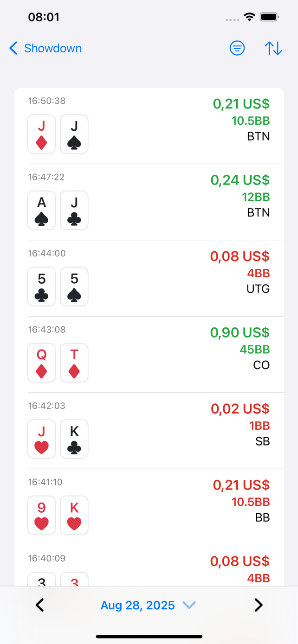Open the filter options icon
Screen dimensions: 298x644
click(237, 48)
